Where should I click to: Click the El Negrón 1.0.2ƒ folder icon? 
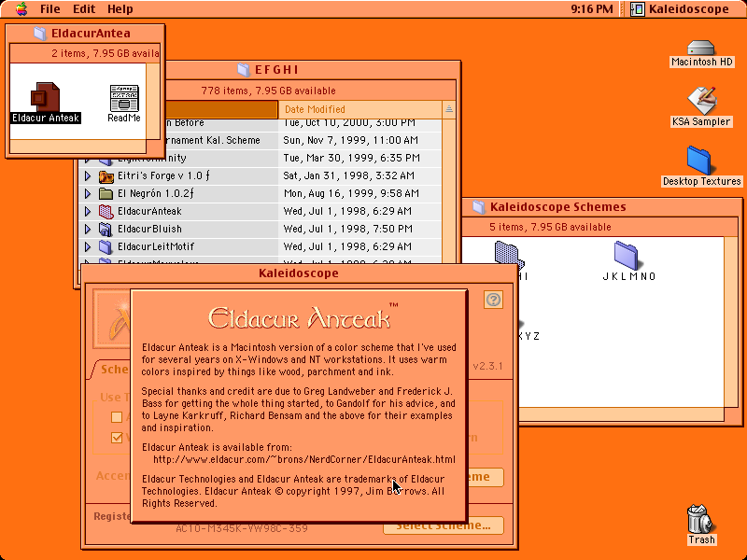(106, 194)
